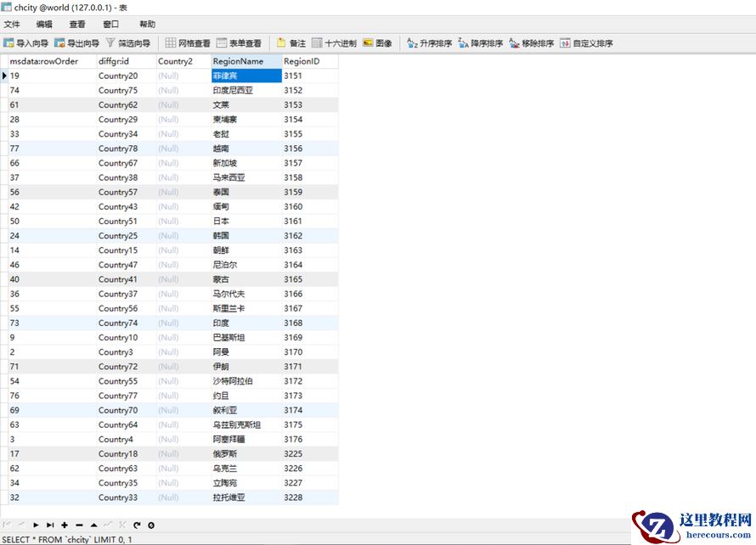Click the 尼泊尔 region name cell

click(246, 265)
